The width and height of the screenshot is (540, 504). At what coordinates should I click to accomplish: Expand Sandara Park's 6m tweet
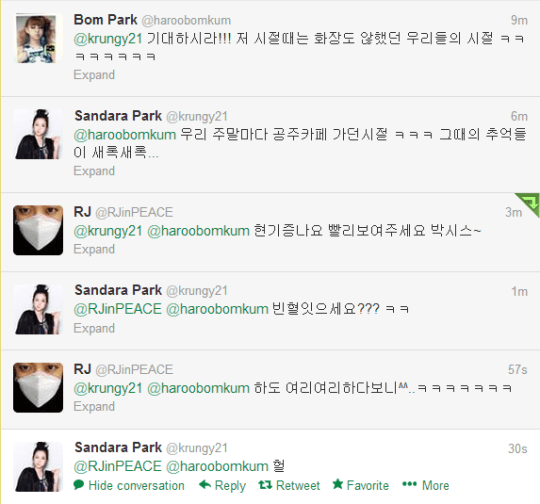coord(94,171)
